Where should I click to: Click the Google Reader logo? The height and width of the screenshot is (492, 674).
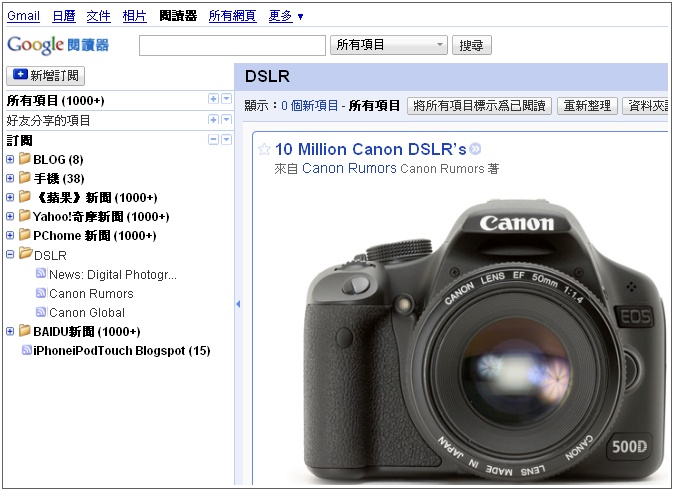pyautogui.click(x=58, y=45)
